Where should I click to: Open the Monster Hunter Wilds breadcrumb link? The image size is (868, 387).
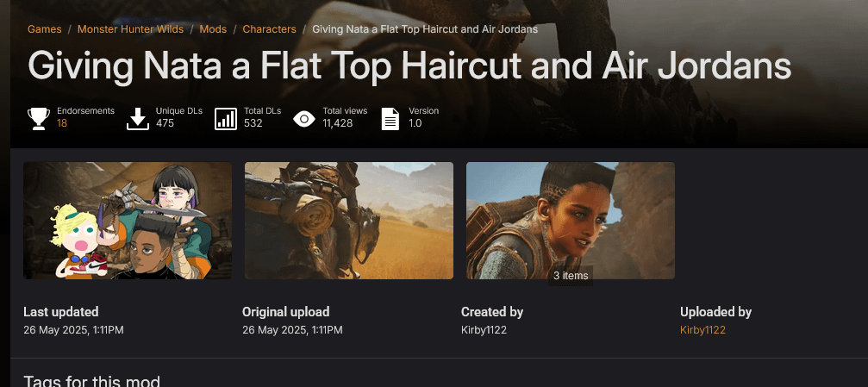(131, 29)
